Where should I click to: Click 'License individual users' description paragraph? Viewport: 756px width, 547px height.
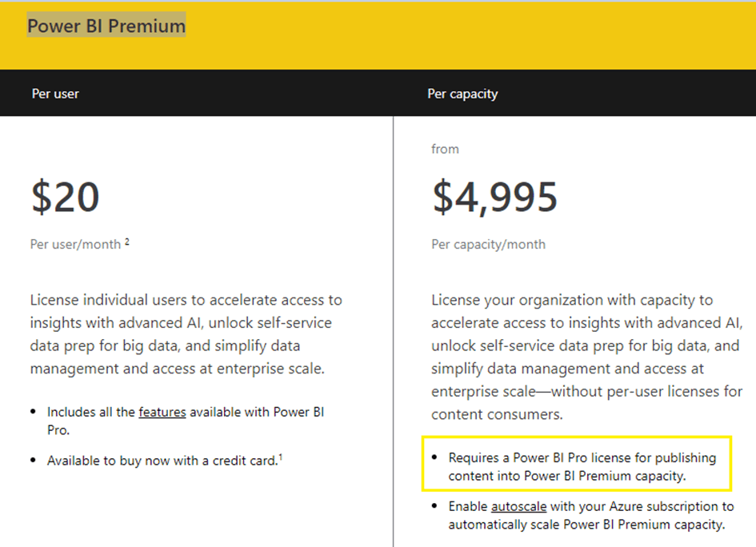coord(186,334)
